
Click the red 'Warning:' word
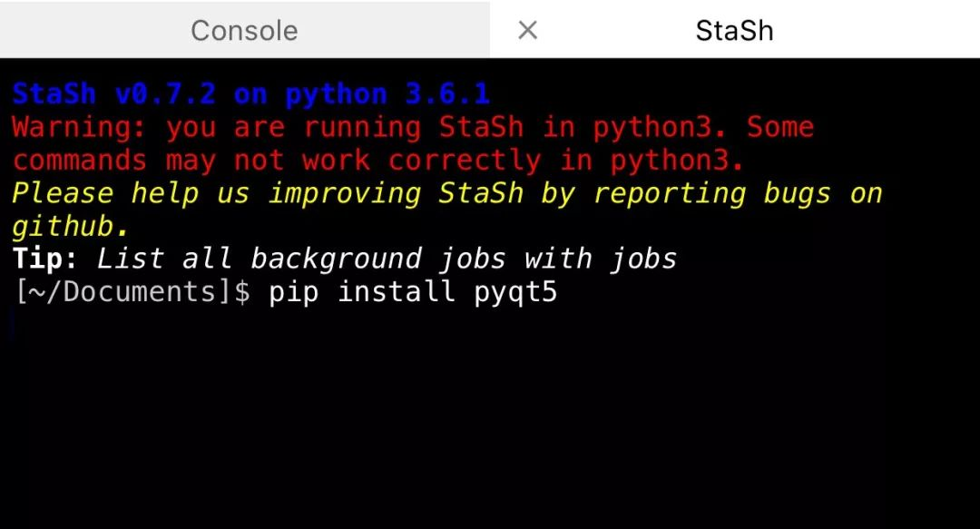(79, 128)
